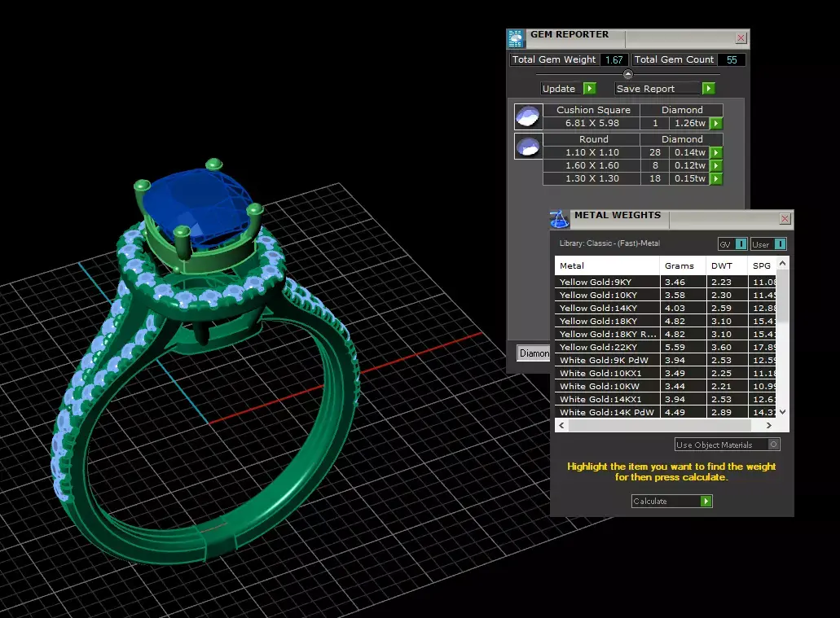
Task: Select the White Gold:14K PdW row
Action: tap(665, 412)
